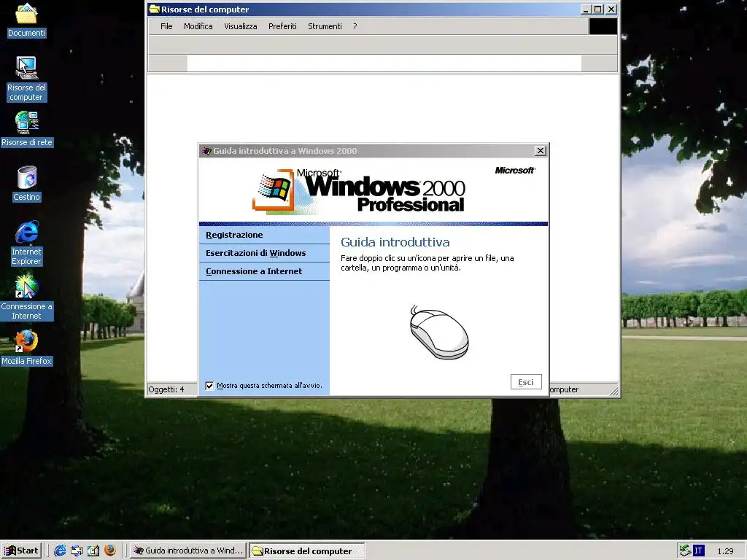Launch Internet Explorer from the quick launch bar
This screenshot has width=747, height=560.
(x=60, y=551)
